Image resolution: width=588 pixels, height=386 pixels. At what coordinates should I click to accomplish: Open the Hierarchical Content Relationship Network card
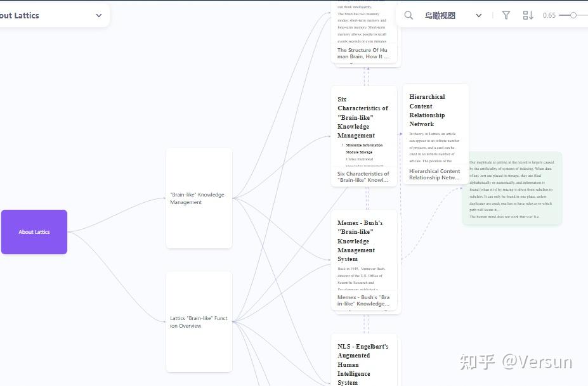click(435, 134)
